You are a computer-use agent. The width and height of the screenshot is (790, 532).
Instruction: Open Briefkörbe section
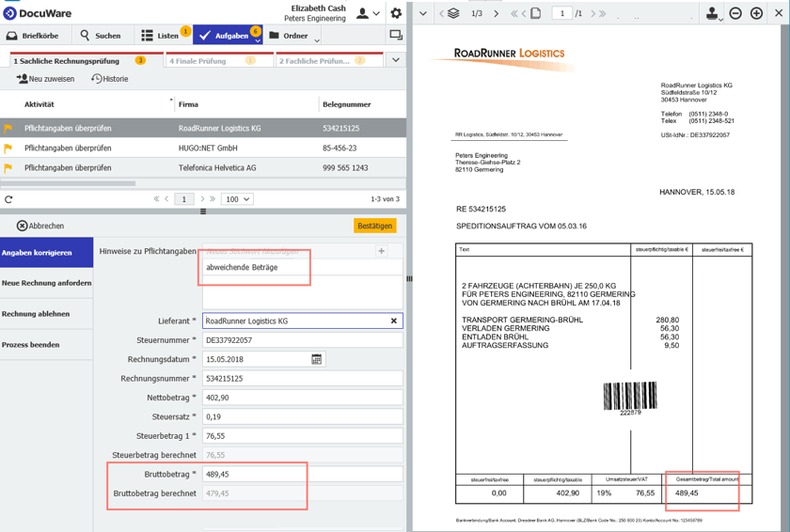tap(32, 36)
